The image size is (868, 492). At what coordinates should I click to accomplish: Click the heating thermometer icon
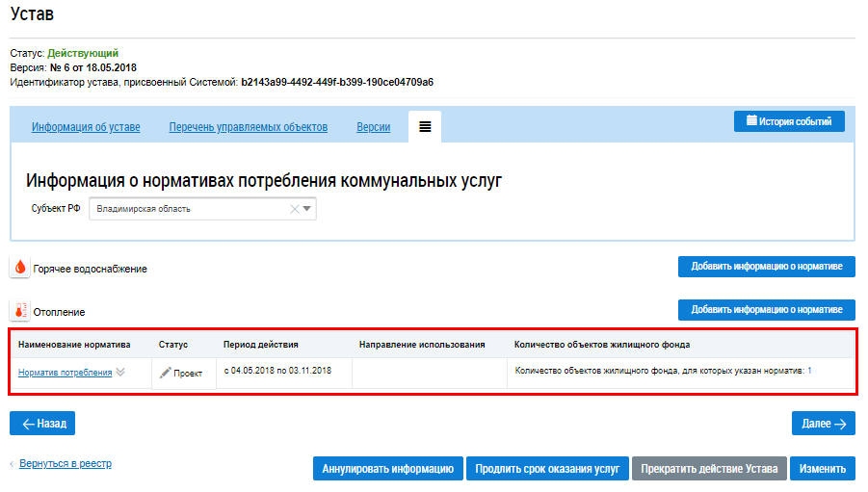20,311
